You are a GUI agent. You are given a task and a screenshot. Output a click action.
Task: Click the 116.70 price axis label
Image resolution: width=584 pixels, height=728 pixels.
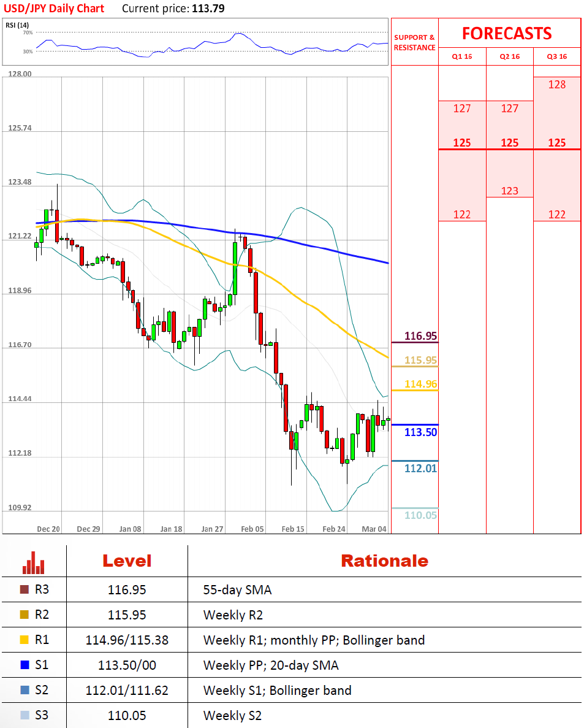pos(20,345)
